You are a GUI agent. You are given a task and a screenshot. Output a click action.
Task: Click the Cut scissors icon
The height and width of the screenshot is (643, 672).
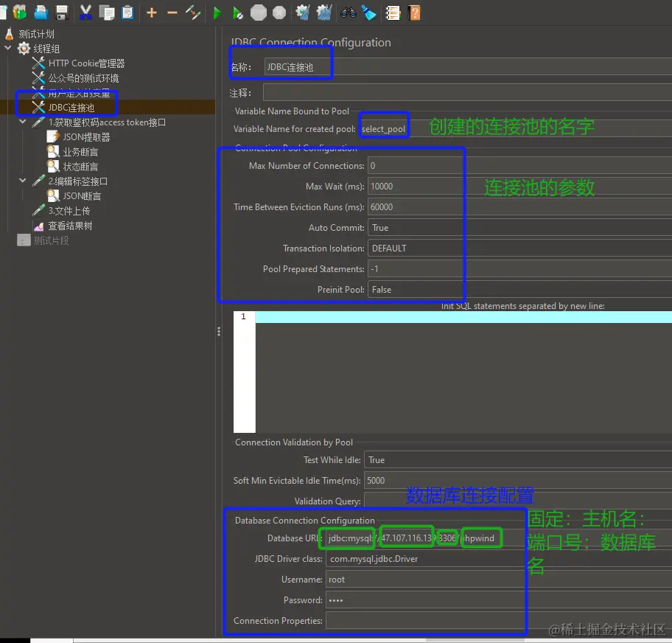pyautogui.click(x=85, y=13)
